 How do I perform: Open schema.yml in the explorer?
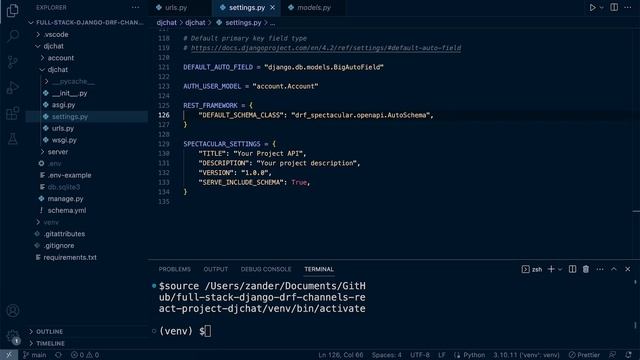point(87,211)
